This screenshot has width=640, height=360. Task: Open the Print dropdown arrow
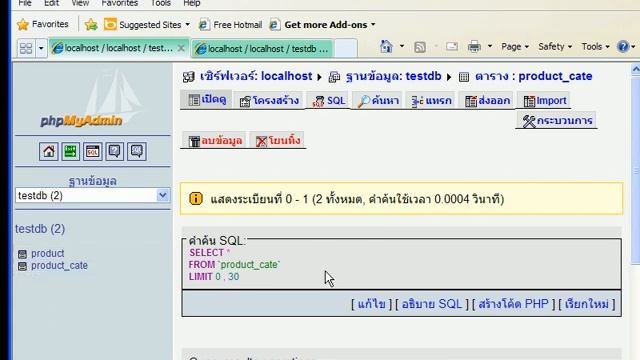click(490, 46)
